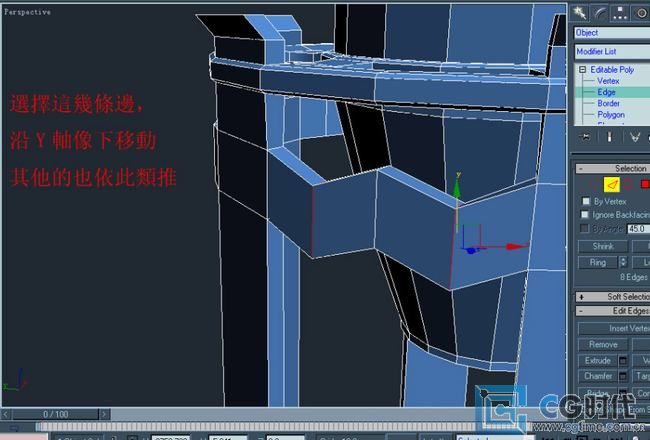This screenshot has height=440, width=650.
Task: Select the yellow Edge sub-object icon
Action: point(611,184)
